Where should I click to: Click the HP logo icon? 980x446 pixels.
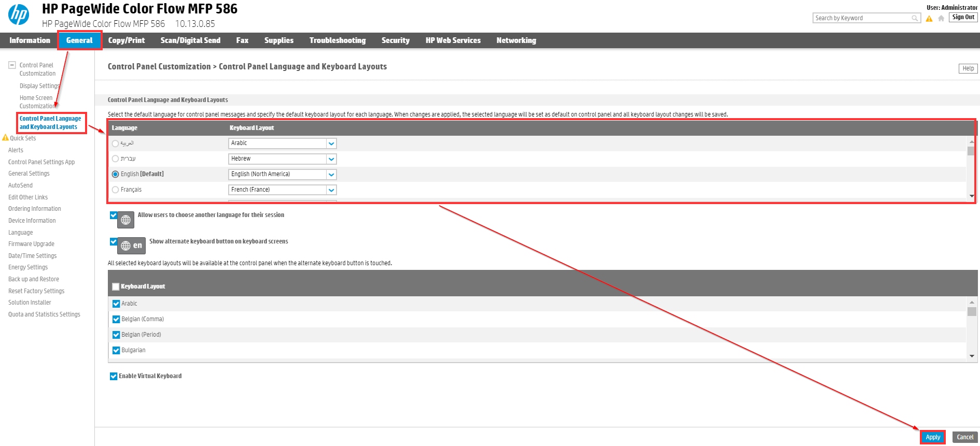(19, 15)
